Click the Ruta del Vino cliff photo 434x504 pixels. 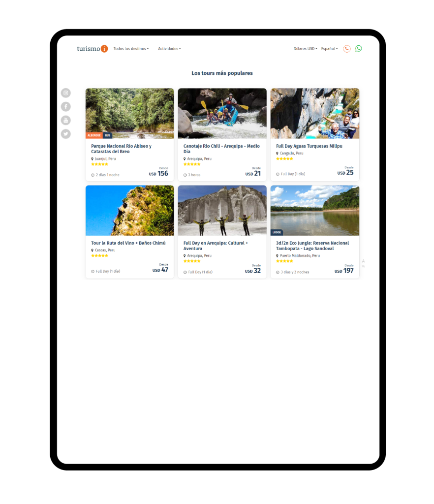click(x=130, y=211)
